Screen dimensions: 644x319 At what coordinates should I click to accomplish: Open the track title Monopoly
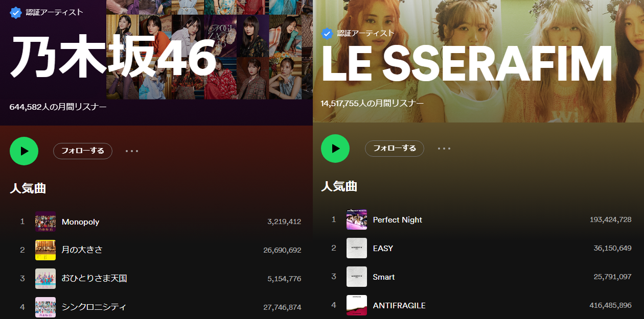pos(81,222)
